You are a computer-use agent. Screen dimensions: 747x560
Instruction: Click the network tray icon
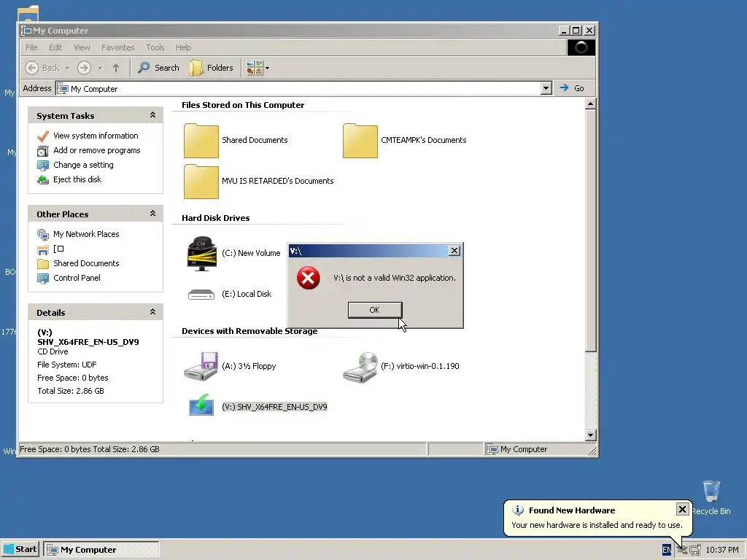695,550
